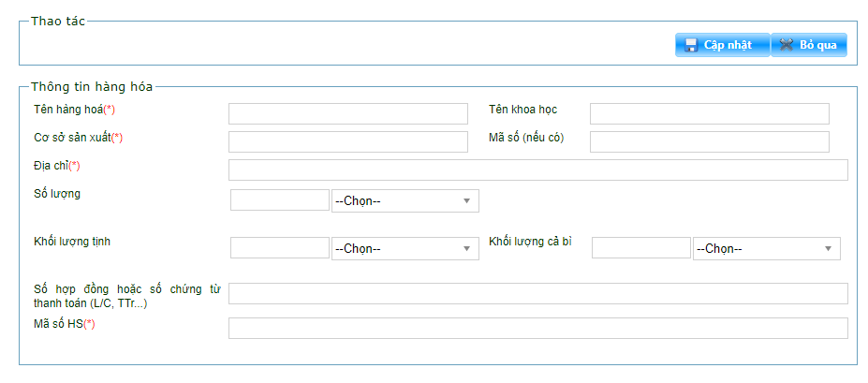868x383 pixels.
Task: Click the Khối lượng tịnh value field
Action: (x=279, y=248)
